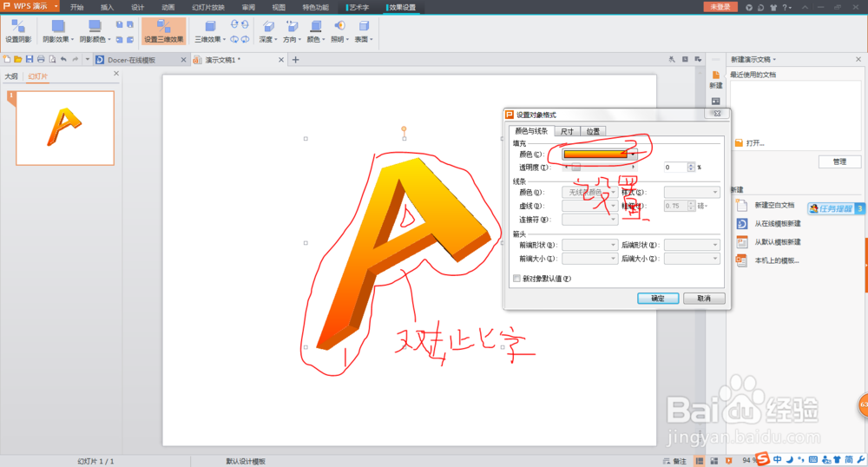
Task: Select slide 1 thumbnail with letter A
Action: pos(65,128)
